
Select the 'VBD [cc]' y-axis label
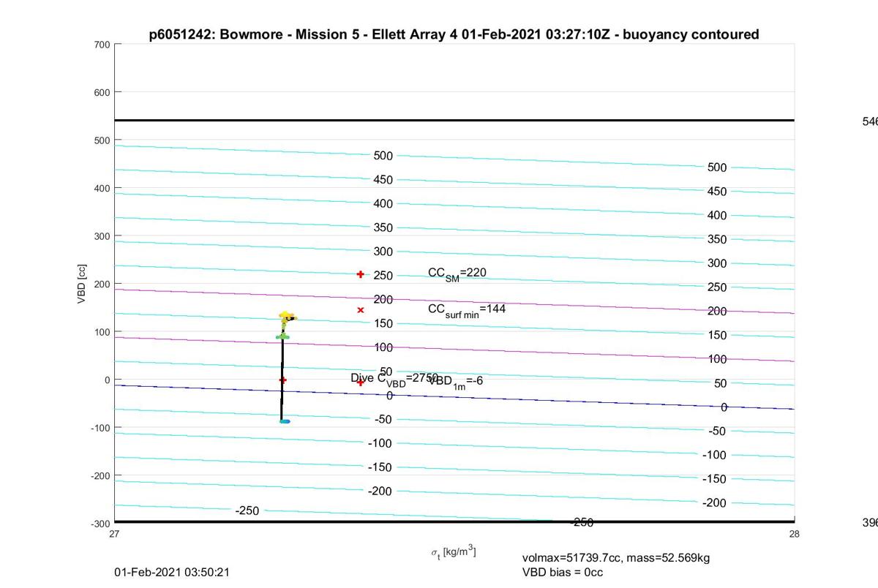[x=83, y=283]
